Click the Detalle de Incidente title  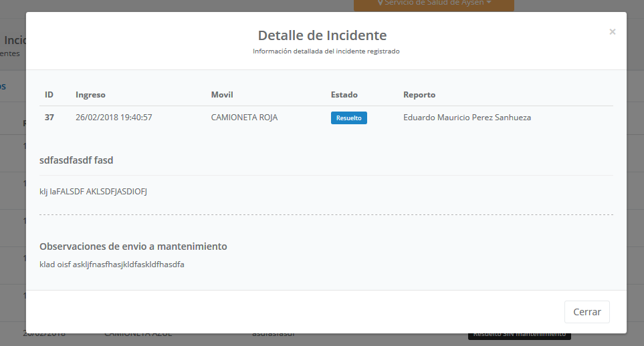coord(322,35)
